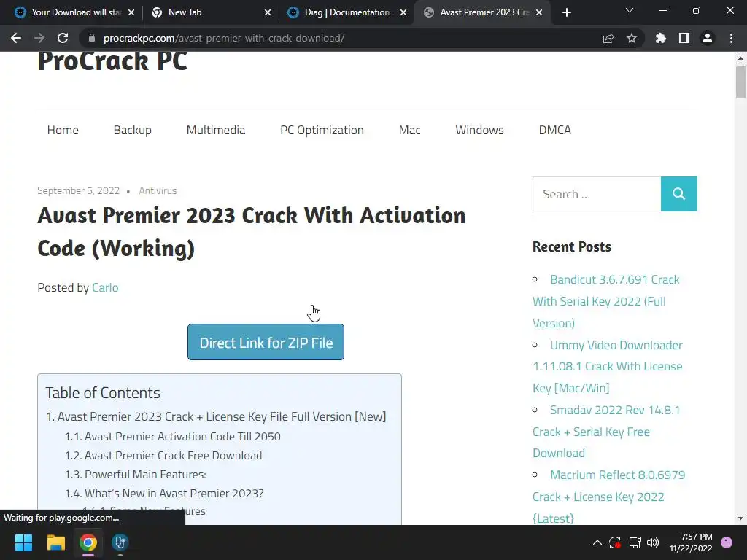747x560 pixels.
Task: Open author Carlo's profile link
Action: (x=105, y=287)
